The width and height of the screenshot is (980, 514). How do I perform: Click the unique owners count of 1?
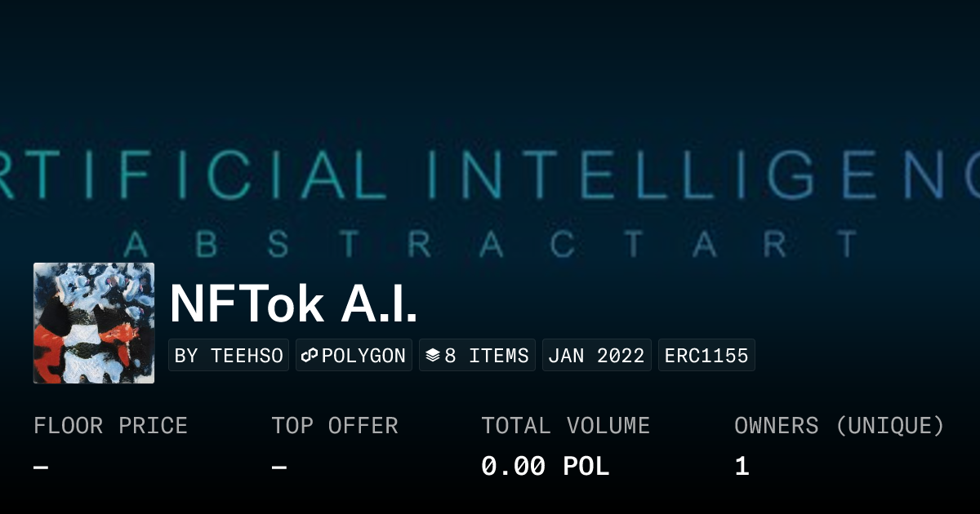(742, 467)
